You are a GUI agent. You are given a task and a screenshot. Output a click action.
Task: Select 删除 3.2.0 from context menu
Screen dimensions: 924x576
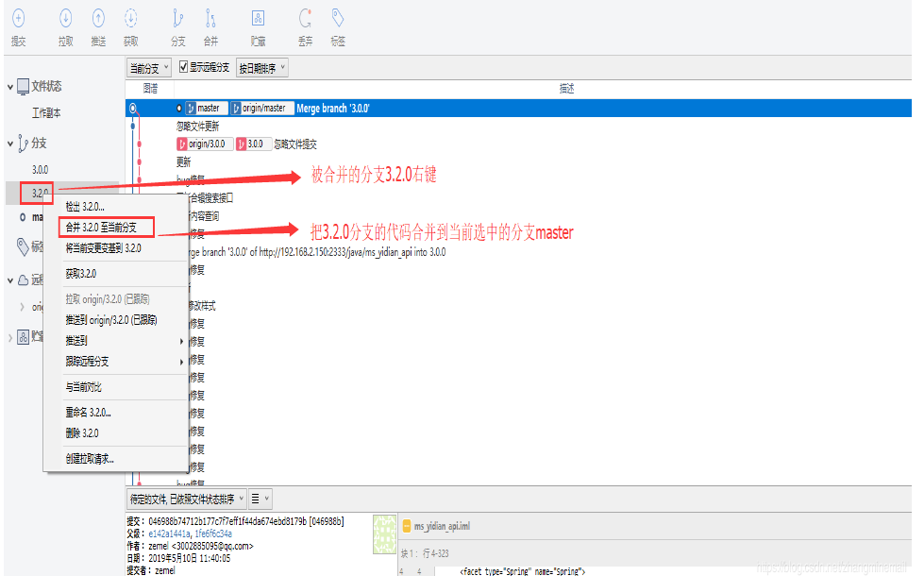click(x=82, y=432)
